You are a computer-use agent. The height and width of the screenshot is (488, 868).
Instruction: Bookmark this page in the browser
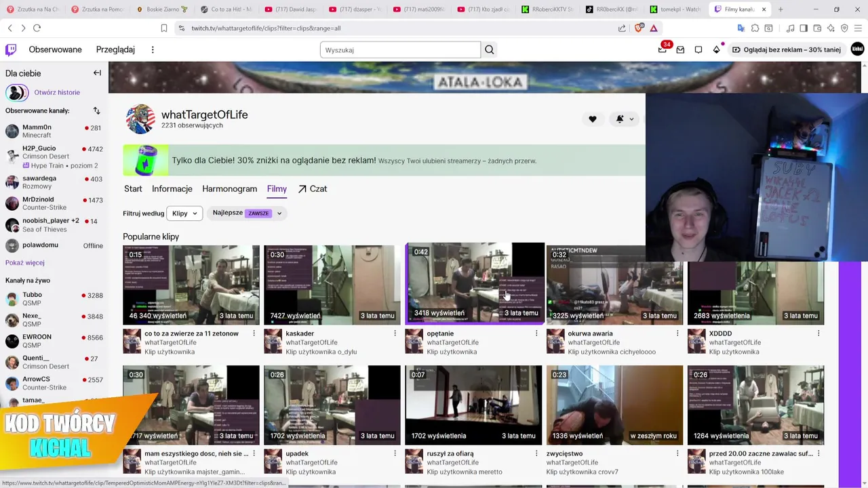pyautogui.click(x=164, y=28)
